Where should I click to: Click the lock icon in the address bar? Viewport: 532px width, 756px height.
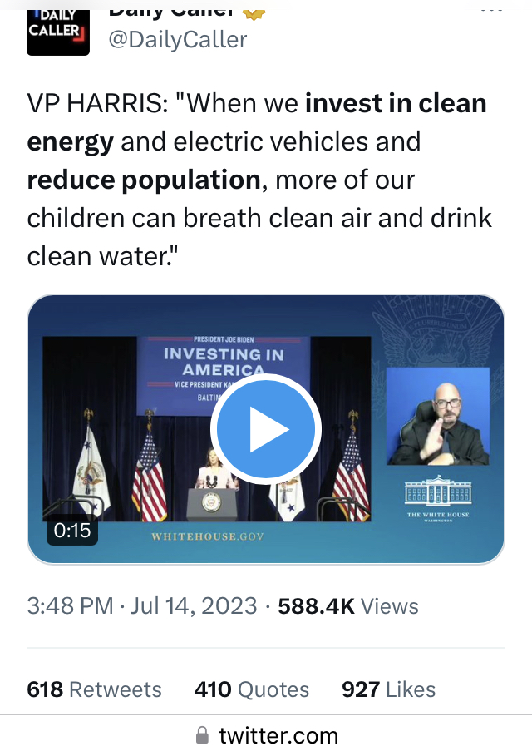click(x=202, y=736)
